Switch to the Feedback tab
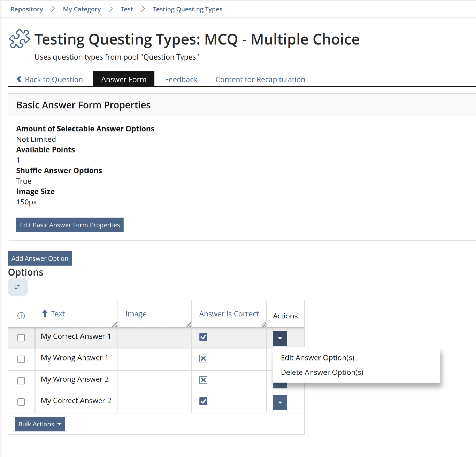Viewport: 476px width, 457px height. click(181, 79)
